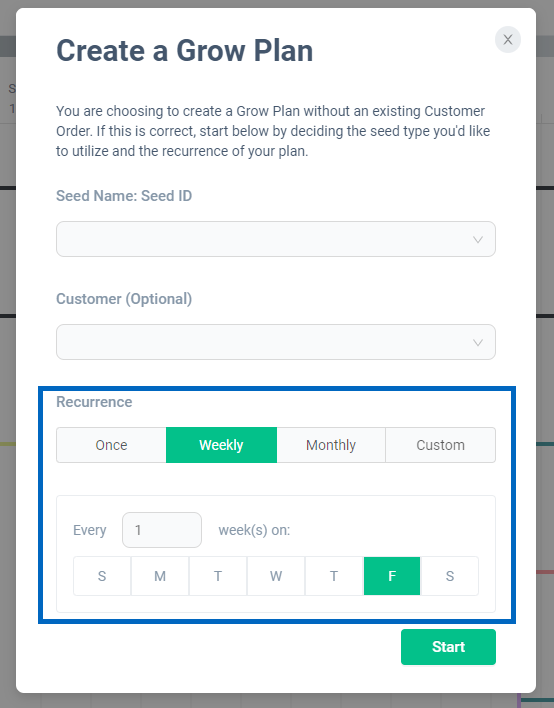Enable Thursday in the weekday row
The height and width of the screenshot is (708, 554).
[334, 576]
